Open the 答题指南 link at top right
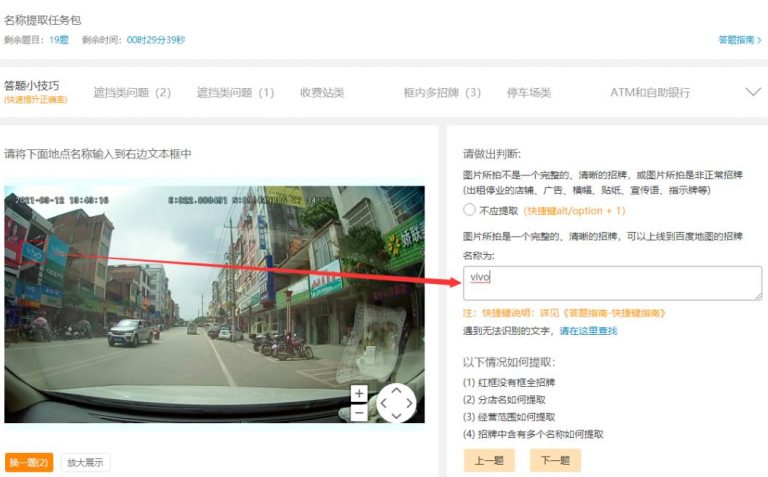This screenshot has height=477, width=768. coord(739,40)
